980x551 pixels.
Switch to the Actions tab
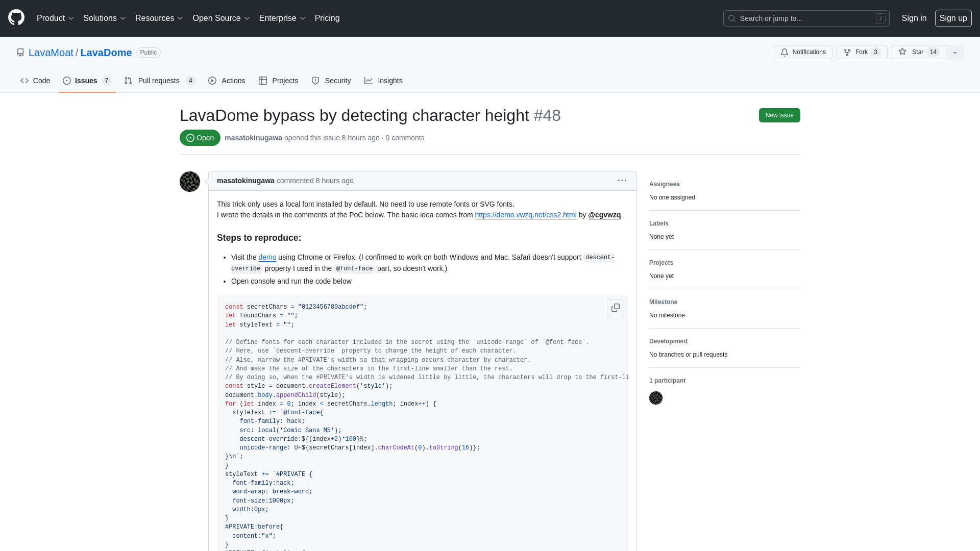pyautogui.click(x=227, y=81)
